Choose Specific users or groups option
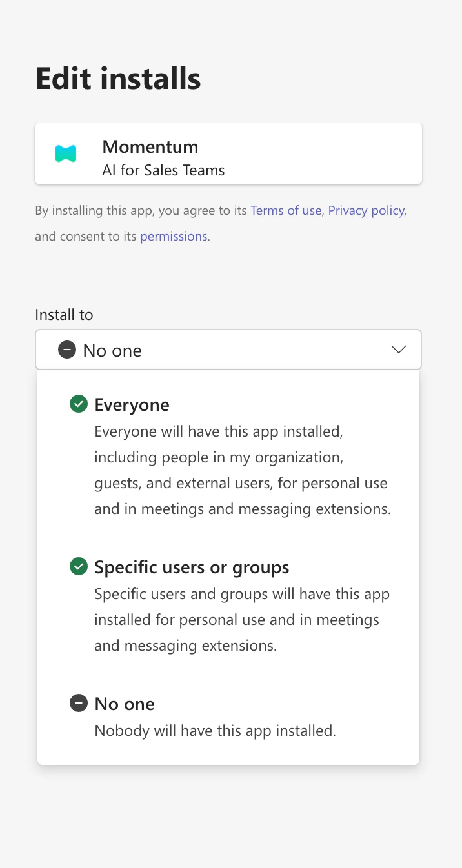Screen dimensions: 462x868 pos(228,606)
